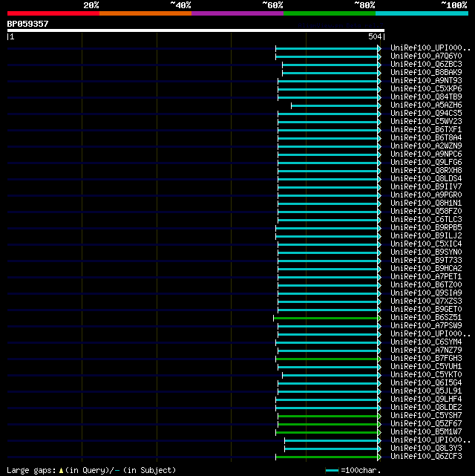Screen dimensions: 475x476
Task: Open hit UniRef100_A7PSW9
Action: [426, 326]
